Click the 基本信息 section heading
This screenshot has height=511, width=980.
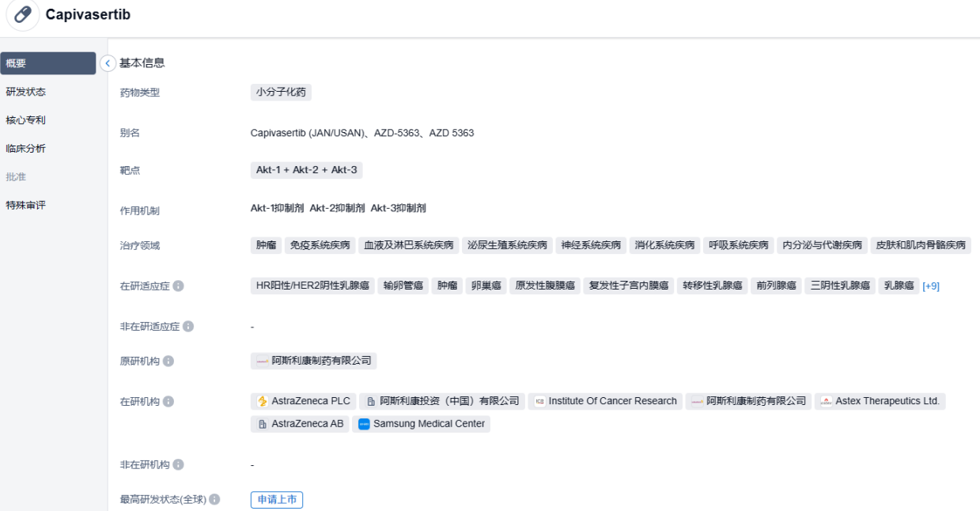tap(142, 63)
